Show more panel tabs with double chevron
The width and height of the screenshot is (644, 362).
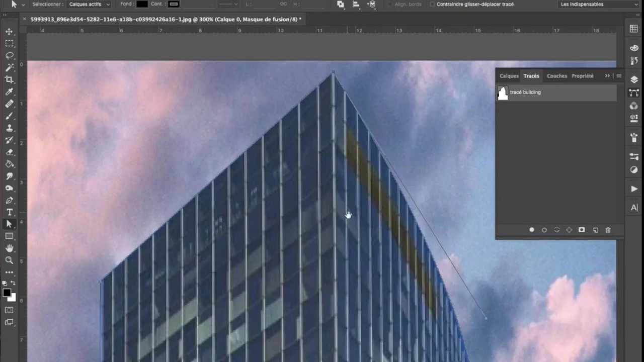pyautogui.click(x=607, y=76)
